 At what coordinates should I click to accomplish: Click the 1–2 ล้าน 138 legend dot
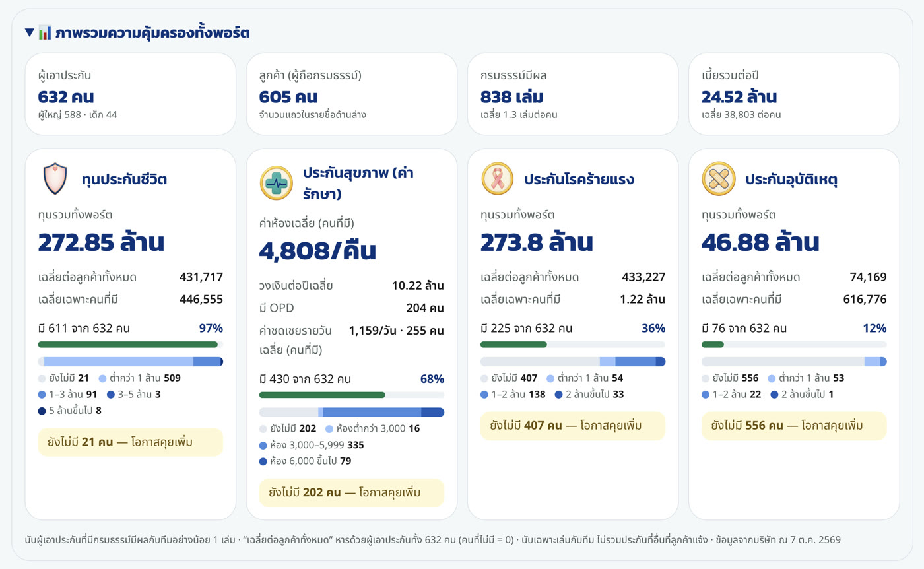(x=484, y=394)
